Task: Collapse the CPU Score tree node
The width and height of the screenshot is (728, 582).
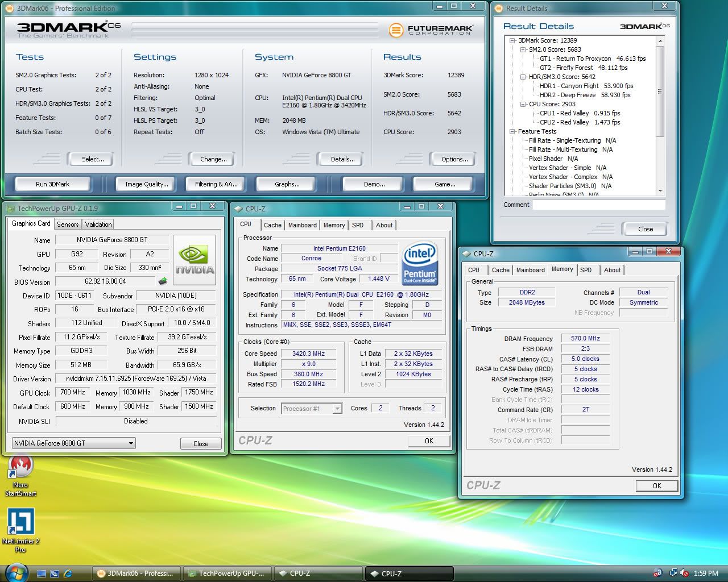Action: coord(523,104)
